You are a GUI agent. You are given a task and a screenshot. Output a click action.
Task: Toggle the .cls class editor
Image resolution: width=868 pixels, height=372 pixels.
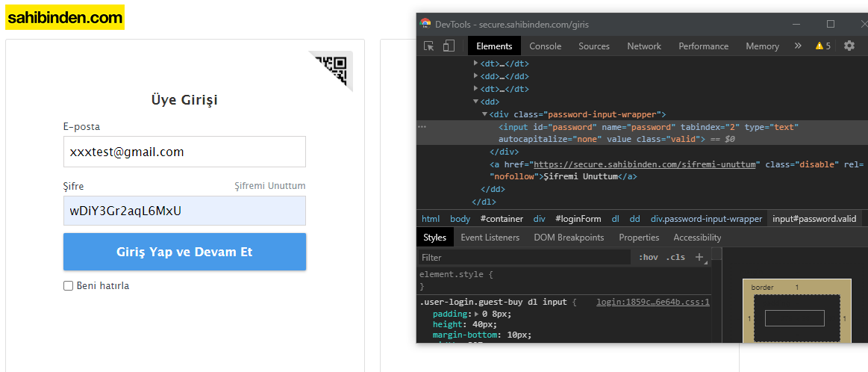click(x=675, y=257)
